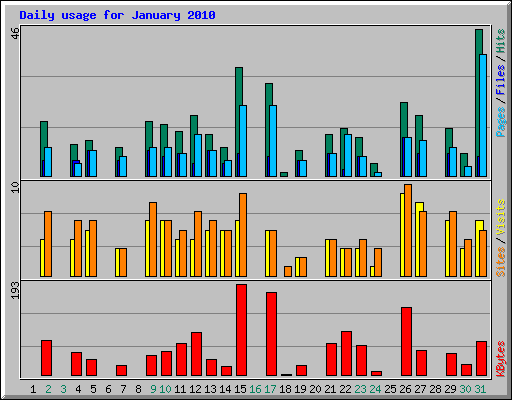
Task: Select the red KBytes bar for day 2
Action: [x=47, y=358]
